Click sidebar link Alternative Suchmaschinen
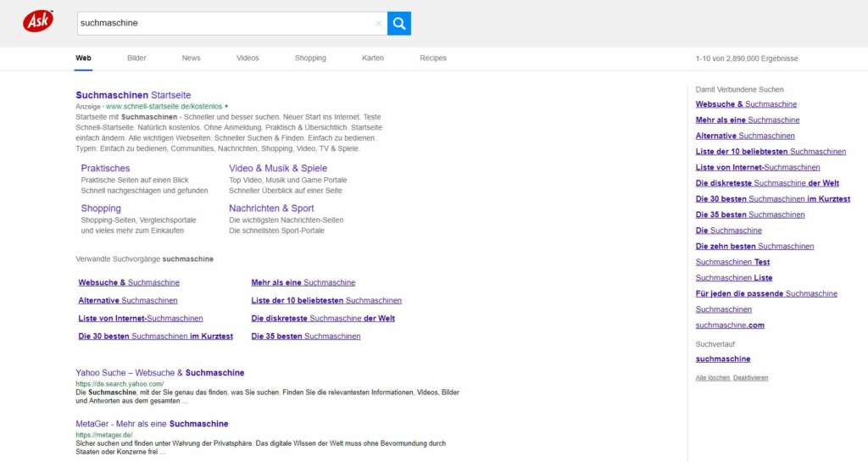Viewport: 868px width, 462px height. pos(745,136)
